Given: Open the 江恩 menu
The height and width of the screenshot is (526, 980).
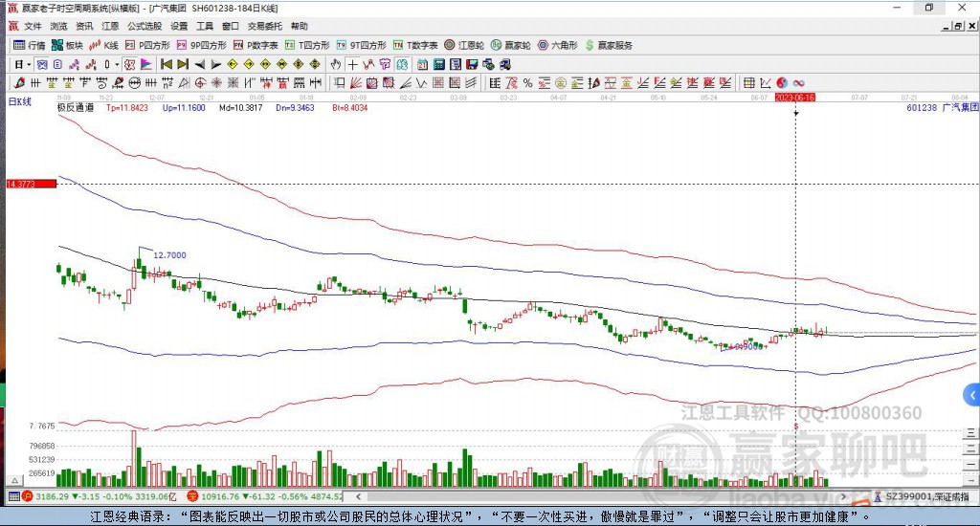Looking at the screenshot, I should (x=110, y=26).
